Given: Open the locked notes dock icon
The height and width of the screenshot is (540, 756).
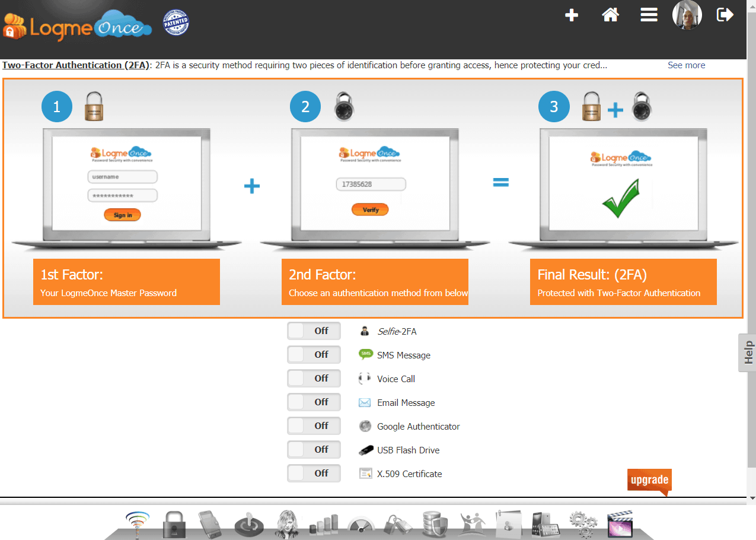Looking at the screenshot, I should 508,525.
